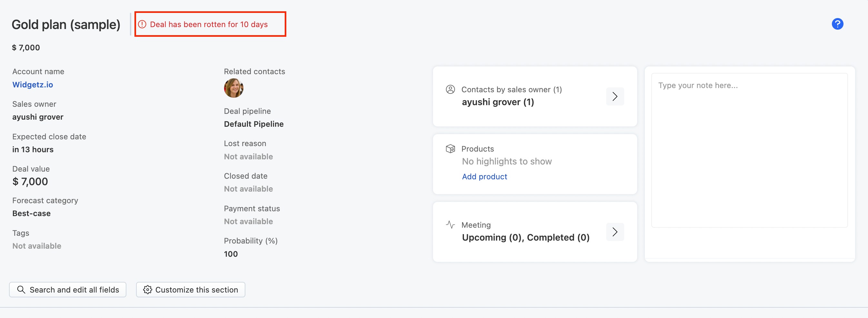Type a note in the note field
Screen dimensions: 868x318
[749, 150]
